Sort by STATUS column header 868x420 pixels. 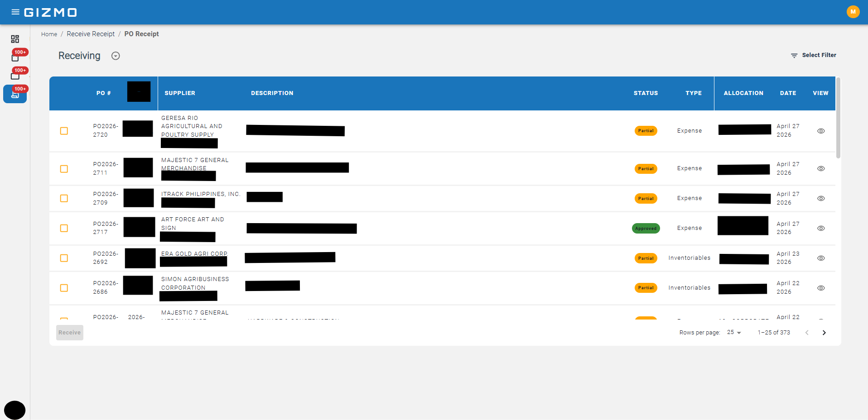coord(646,93)
